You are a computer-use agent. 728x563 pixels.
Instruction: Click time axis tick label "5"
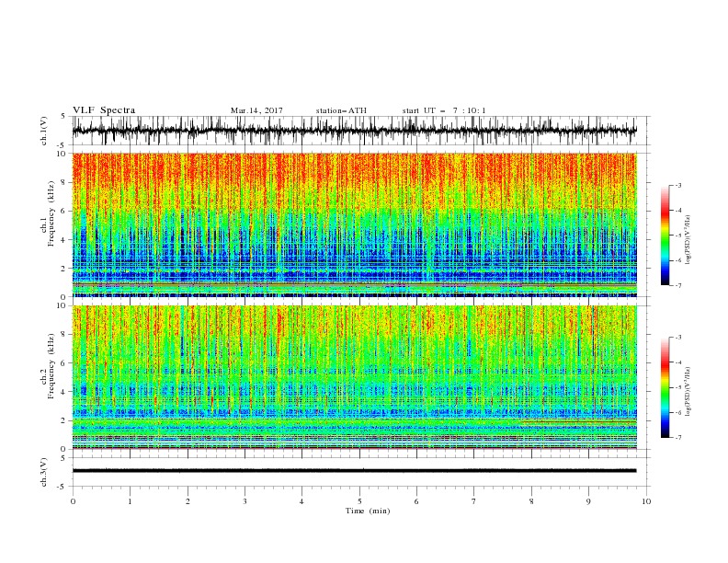coord(359,501)
